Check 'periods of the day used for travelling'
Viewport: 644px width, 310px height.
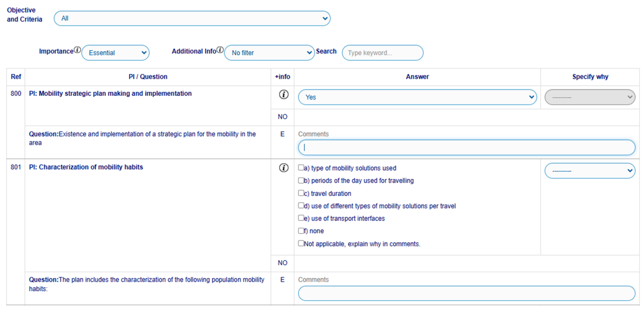click(301, 180)
